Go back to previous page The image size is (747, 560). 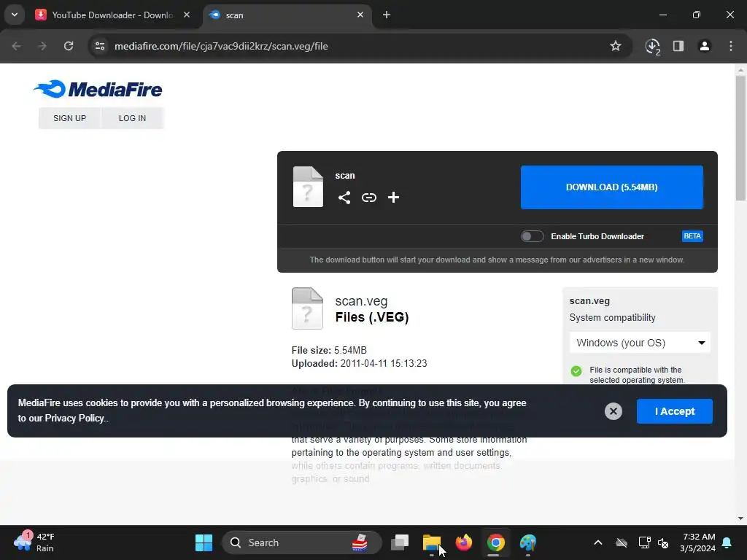pos(16,46)
